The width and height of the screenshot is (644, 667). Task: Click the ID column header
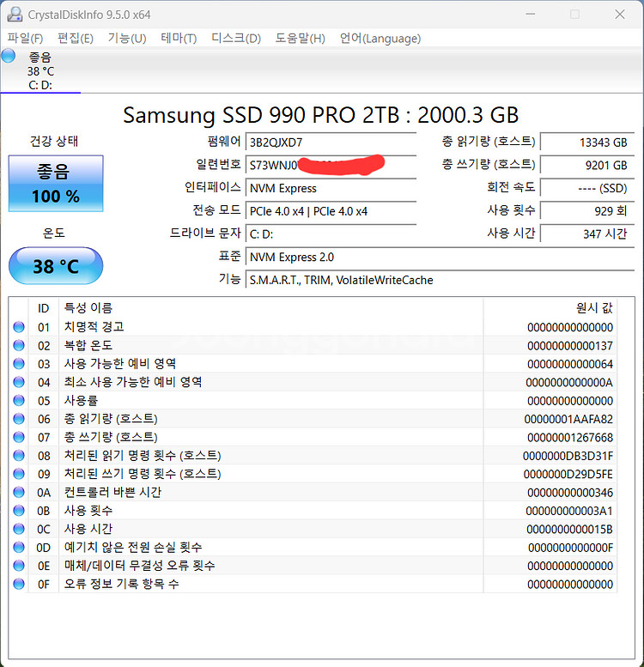click(x=44, y=307)
